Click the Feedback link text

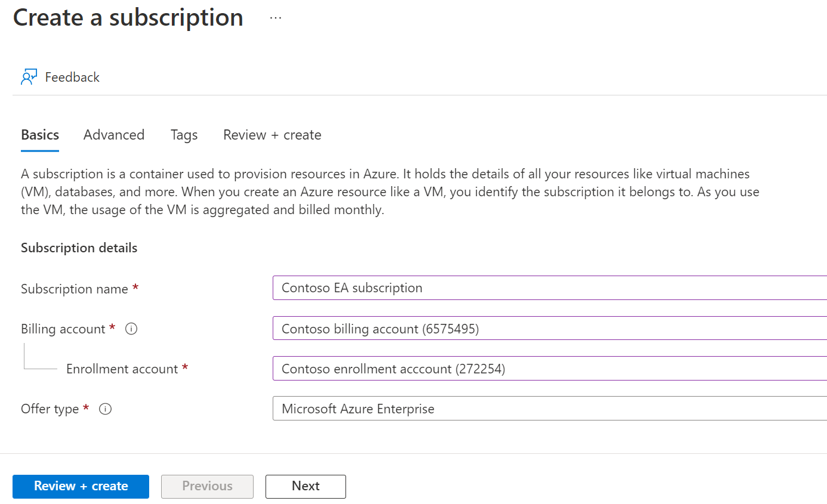point(72,78)
